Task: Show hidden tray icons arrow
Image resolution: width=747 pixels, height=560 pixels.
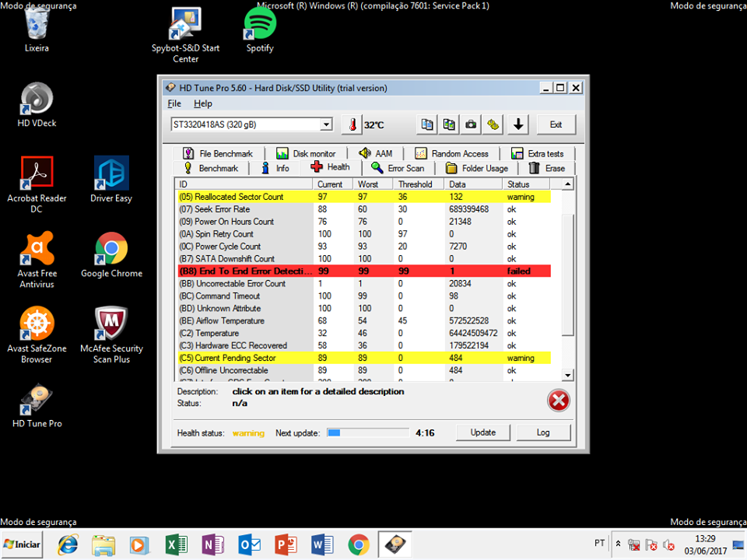Action: [618, 544]
